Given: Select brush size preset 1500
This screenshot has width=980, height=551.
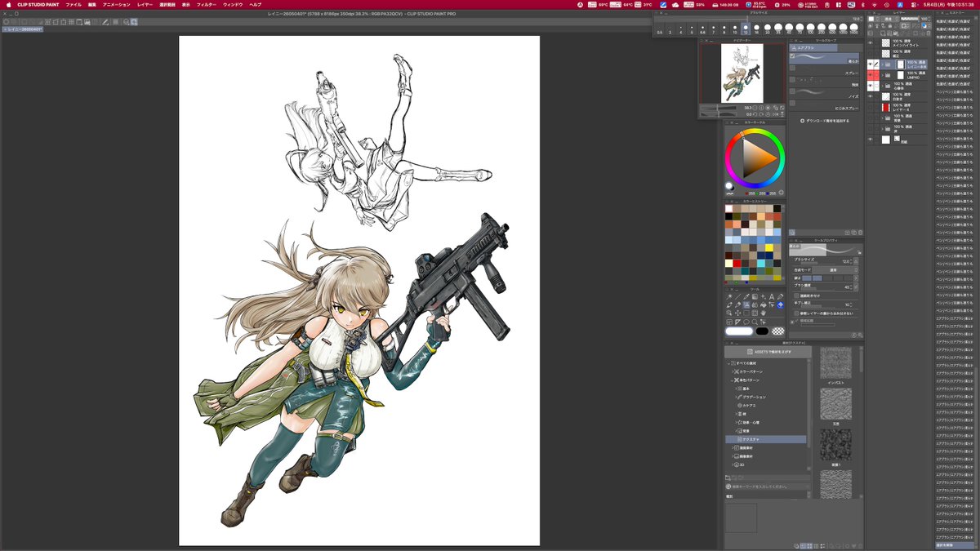Looking at the screenshot, I should pos(853,27).
